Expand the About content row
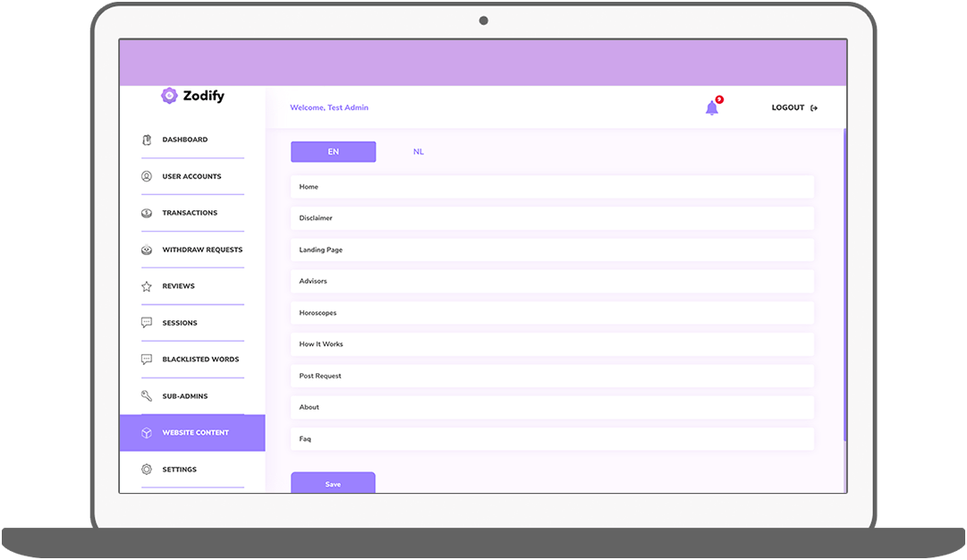Screen dimensions: 967x560 pyautogui.click(x=552, y=407)
